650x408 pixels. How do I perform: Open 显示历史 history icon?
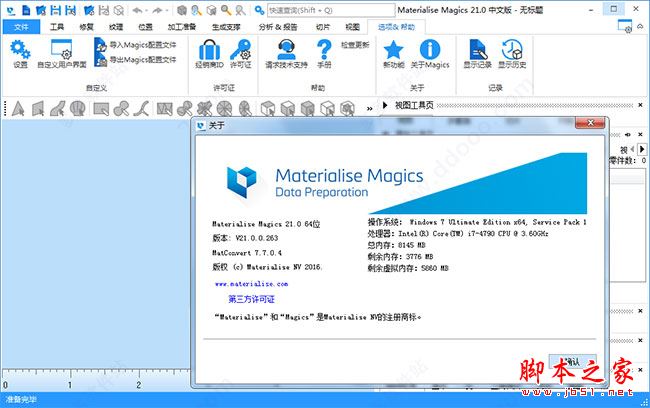click(x=512, y=50)
